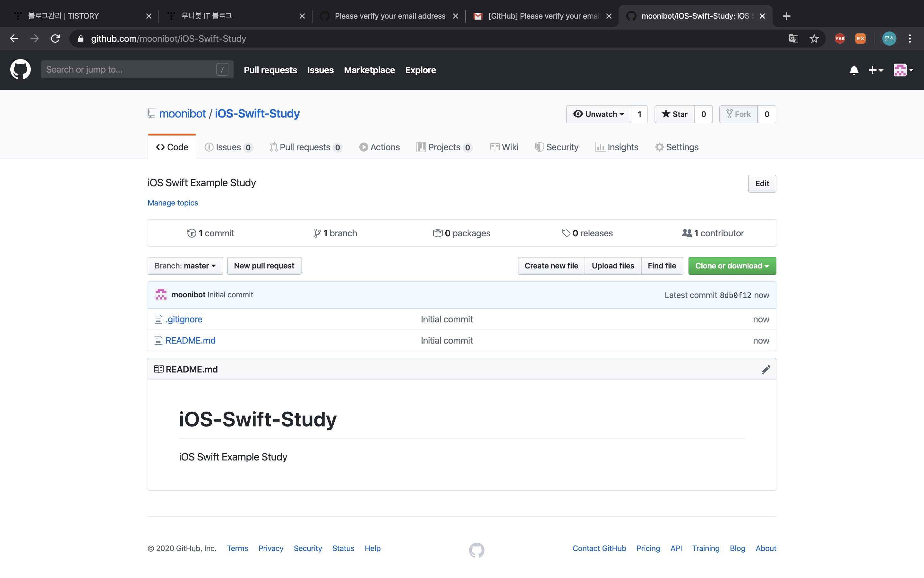
Task: Click the README.md file icon in file list
Action: 158,340
